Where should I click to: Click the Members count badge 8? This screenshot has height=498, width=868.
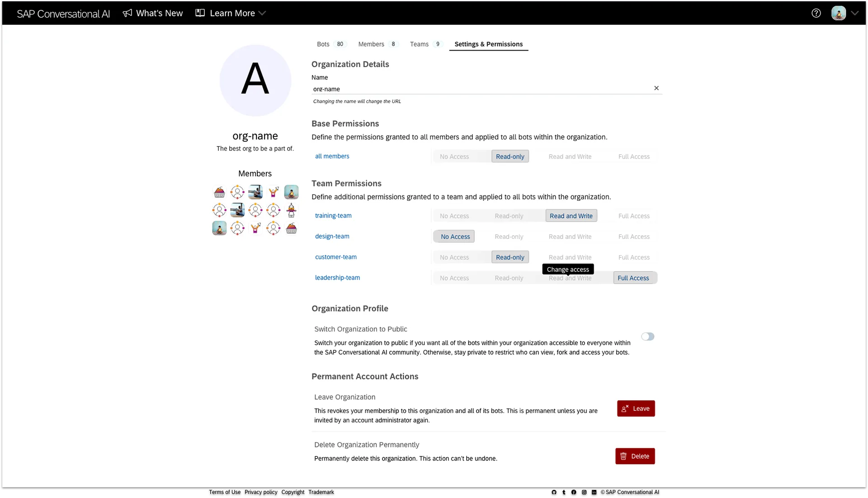[393, 44]
